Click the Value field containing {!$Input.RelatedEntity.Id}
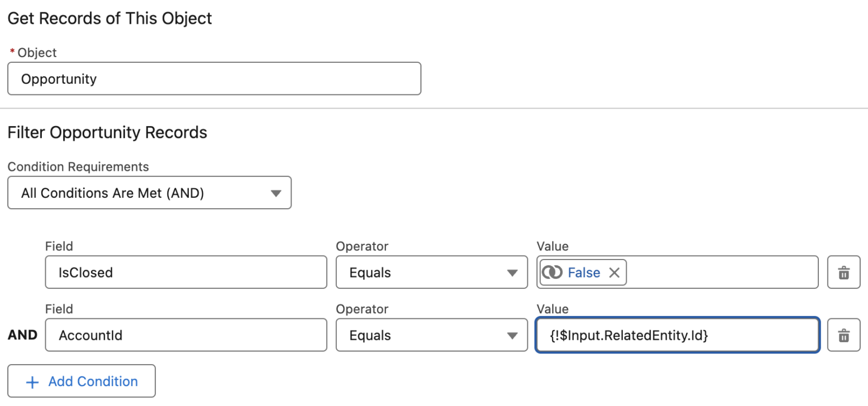This screenshot has width=868, height=406. (676, 335)
